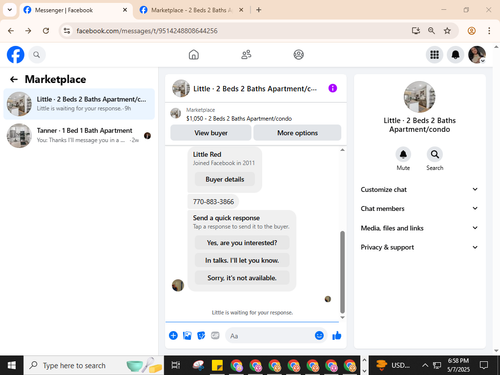Choose a sticker icon in composer
This screenshot has width=500, height=375.
click(x=201, y=335)
